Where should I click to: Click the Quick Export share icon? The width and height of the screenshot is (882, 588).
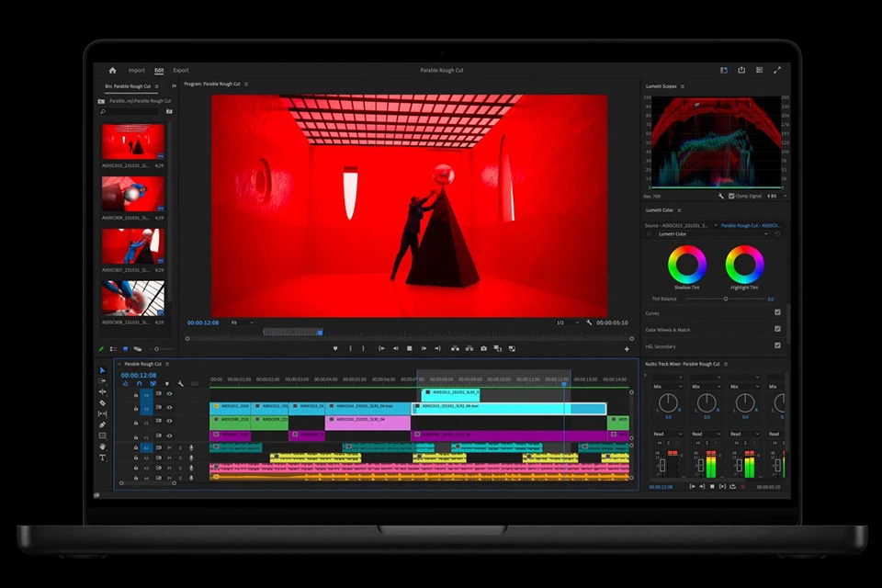coord(741,70)
